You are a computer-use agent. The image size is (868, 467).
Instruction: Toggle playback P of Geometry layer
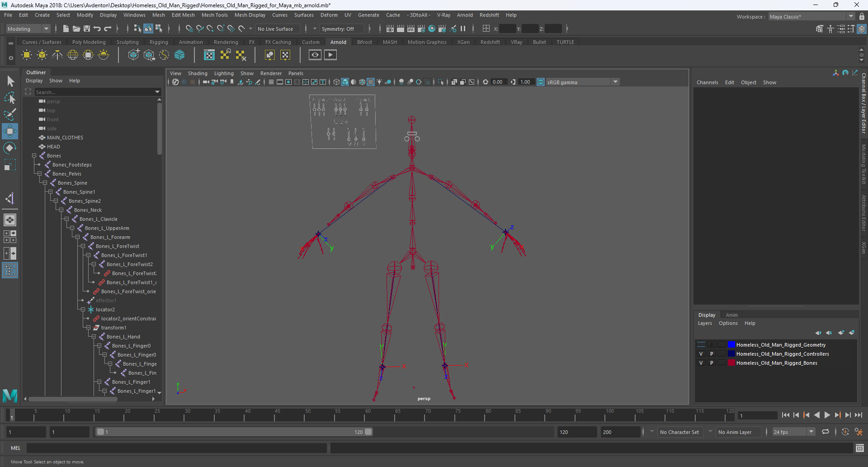tap(712, 345)
